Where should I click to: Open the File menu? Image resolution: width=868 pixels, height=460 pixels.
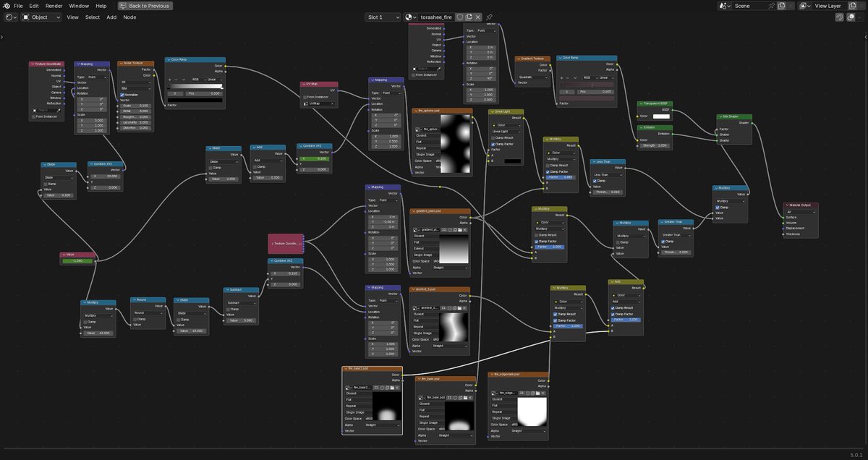pos(18,5)
